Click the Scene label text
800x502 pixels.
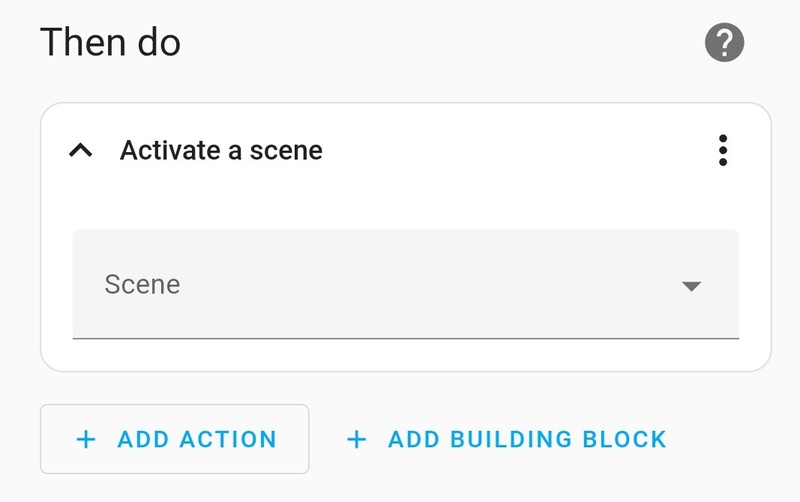[x=142, y=285]
